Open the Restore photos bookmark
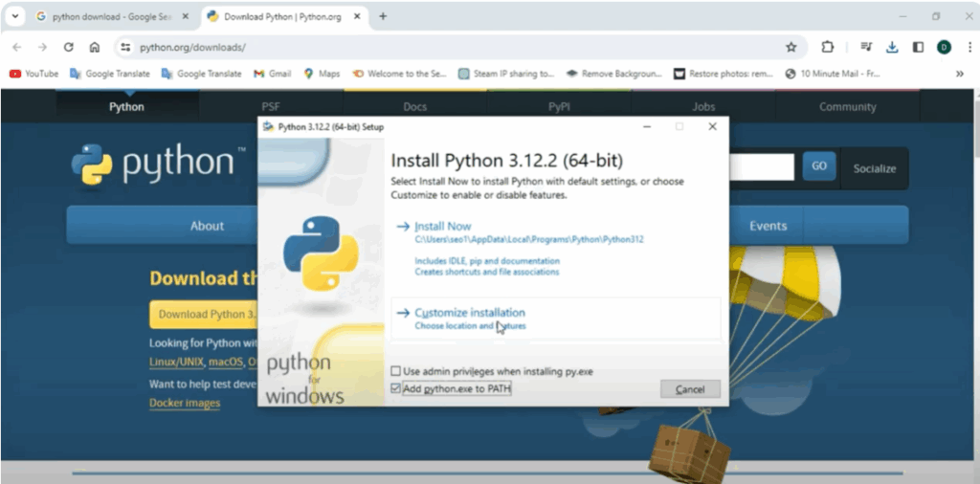This screenshot has height=484, width=980. pos(724,74)
